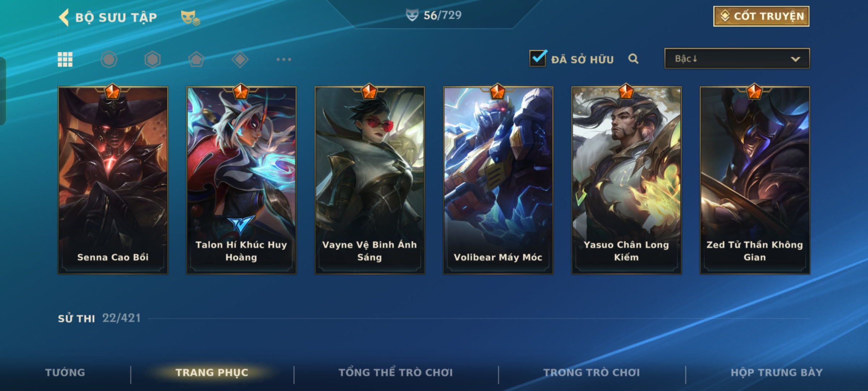Switch to the Tướng tab

[x=65, y=373]
